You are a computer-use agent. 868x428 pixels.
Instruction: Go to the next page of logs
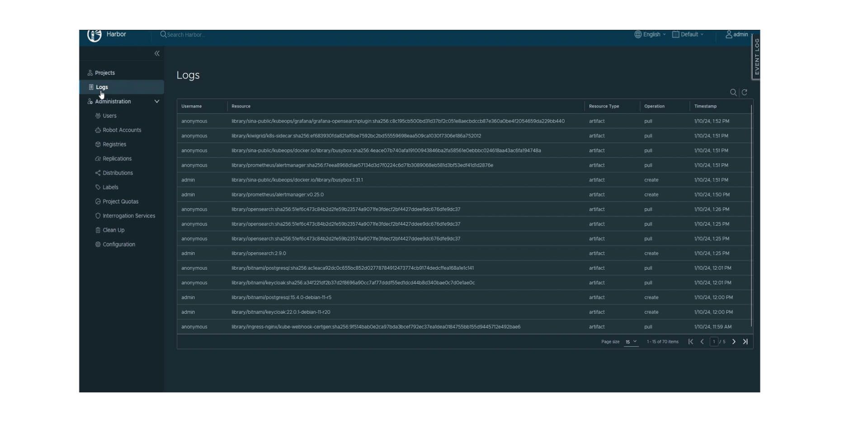click(x=734, y=342)
